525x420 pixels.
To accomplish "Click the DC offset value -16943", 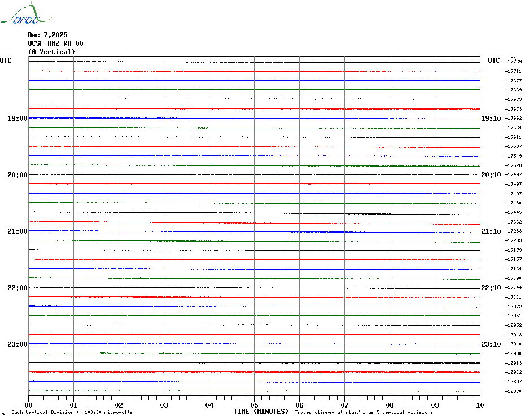I will pos(513,335).
